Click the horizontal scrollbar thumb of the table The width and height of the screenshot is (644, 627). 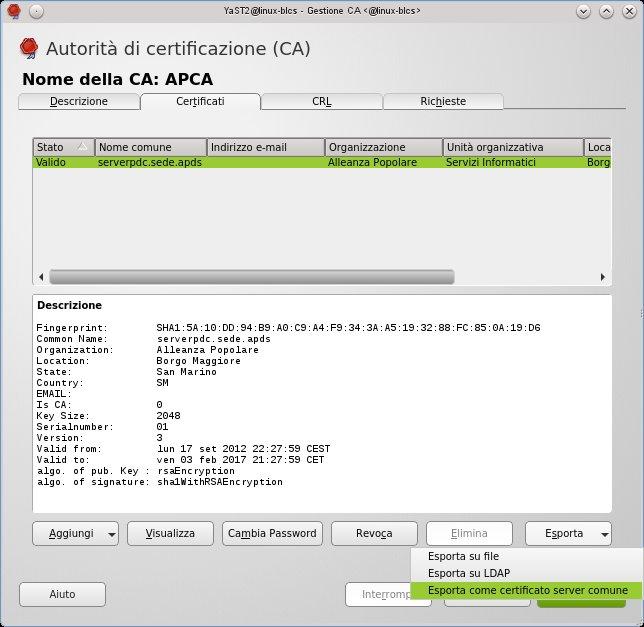[x=252, y=277]
